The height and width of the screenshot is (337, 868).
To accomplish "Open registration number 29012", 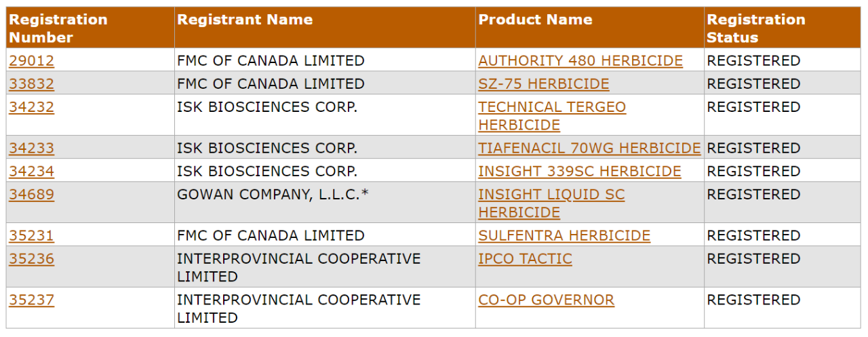I will [x=31, y=60].
